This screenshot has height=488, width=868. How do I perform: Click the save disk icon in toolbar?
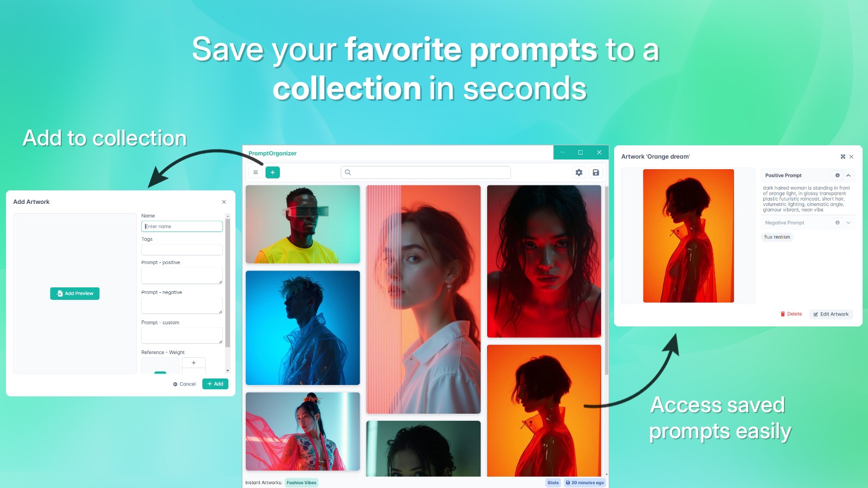(596, 172)
